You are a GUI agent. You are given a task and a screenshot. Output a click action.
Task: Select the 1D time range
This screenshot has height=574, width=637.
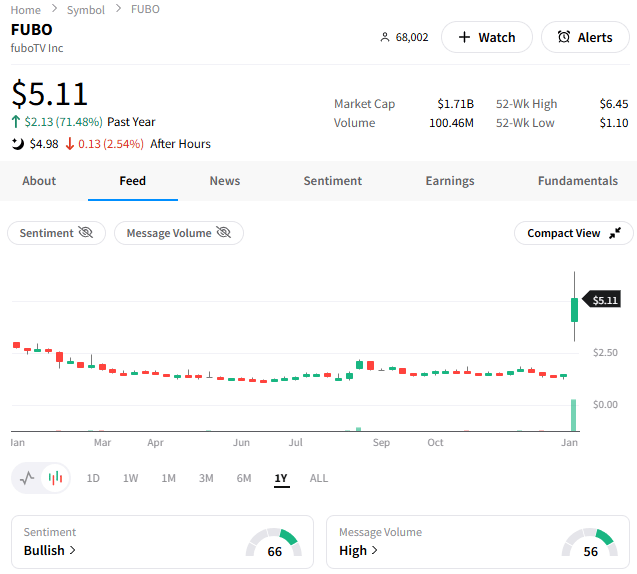click(x=93, y=478)
